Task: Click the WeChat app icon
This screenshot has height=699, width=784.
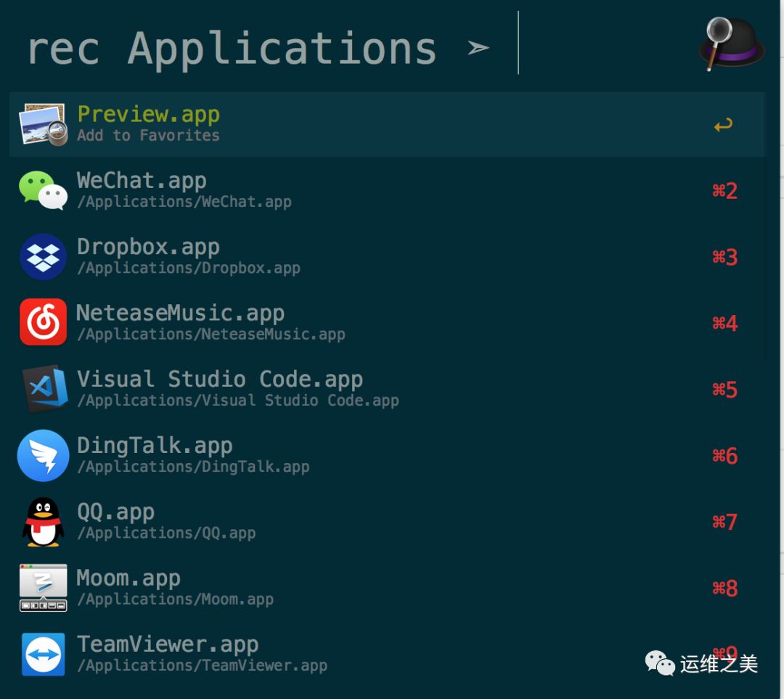Action: click(43, 190)
